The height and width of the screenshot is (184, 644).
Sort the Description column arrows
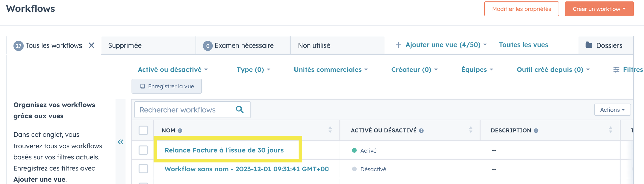point(611,130)
